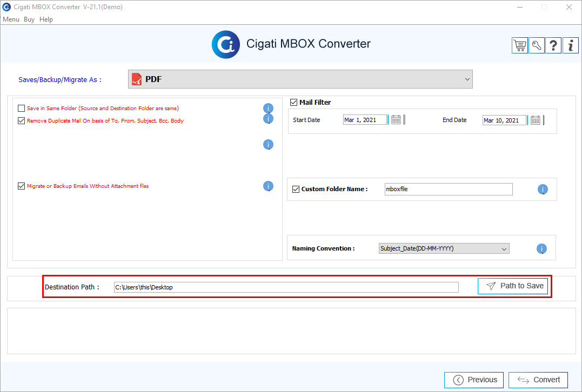Click the Saves/Backup/Migrate As label
The image size is (582, 392).
[60, 80]
